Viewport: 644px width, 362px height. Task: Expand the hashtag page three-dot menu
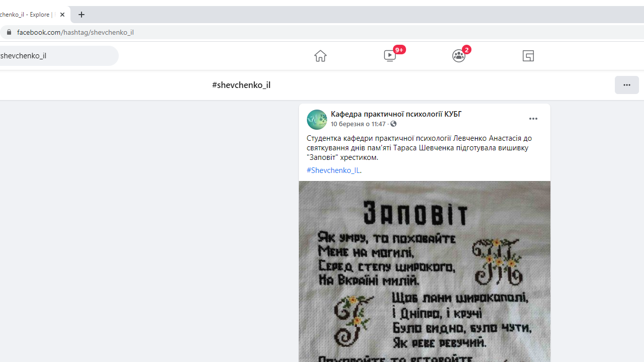[626, 85]
